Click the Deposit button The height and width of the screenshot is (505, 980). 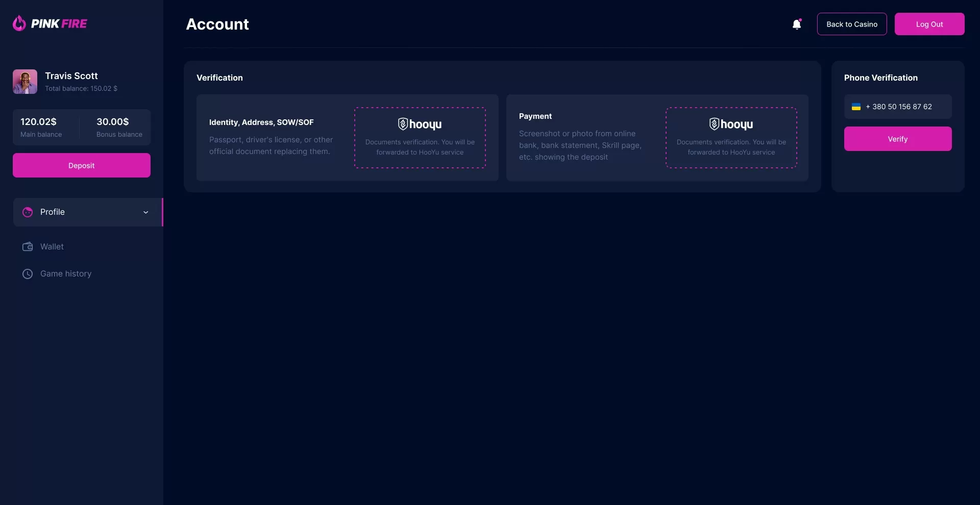(x=82, y=165)
